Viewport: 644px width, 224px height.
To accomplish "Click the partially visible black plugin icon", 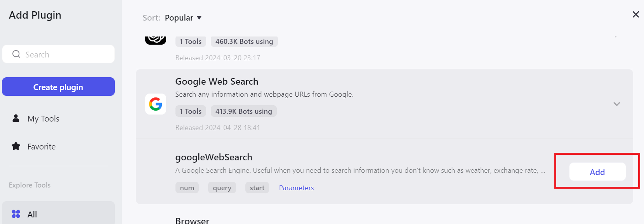I will (x=156, y=39).
